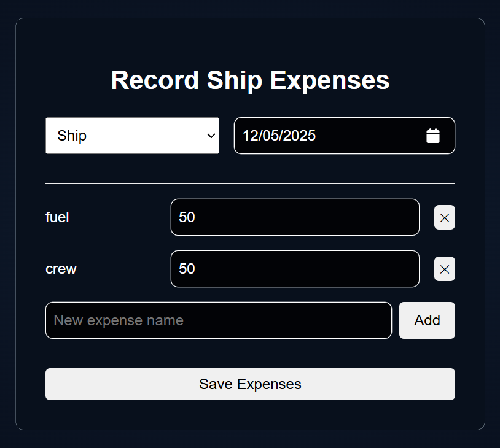
Task: Select the month segment "05" of the date
Action: tap(270, 136)
